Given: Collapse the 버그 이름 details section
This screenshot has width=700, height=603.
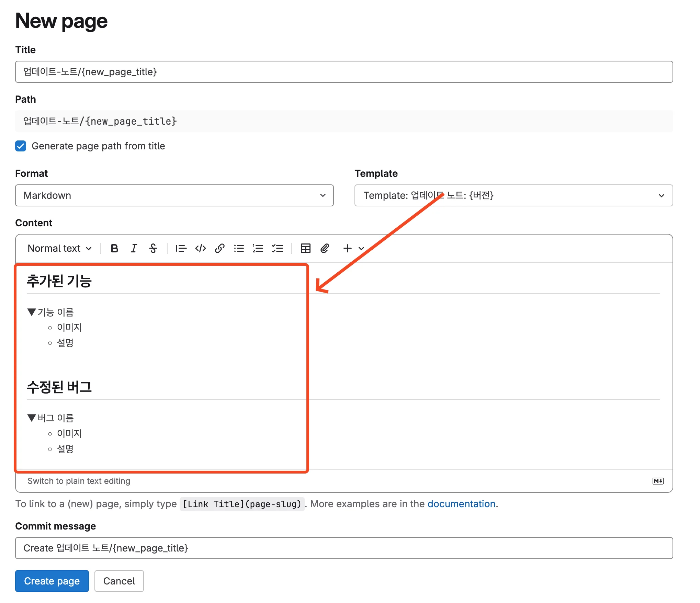Looking at the screenshot, I should click(32, 418).
